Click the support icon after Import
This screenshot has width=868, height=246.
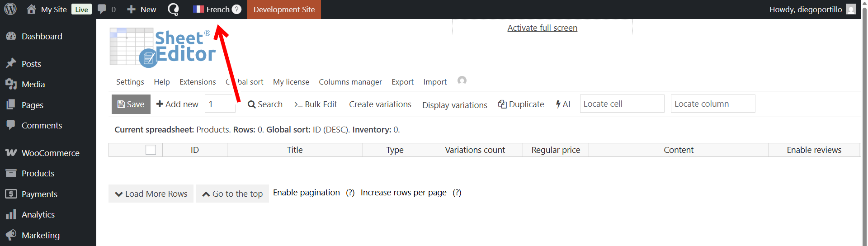point(462,80)
